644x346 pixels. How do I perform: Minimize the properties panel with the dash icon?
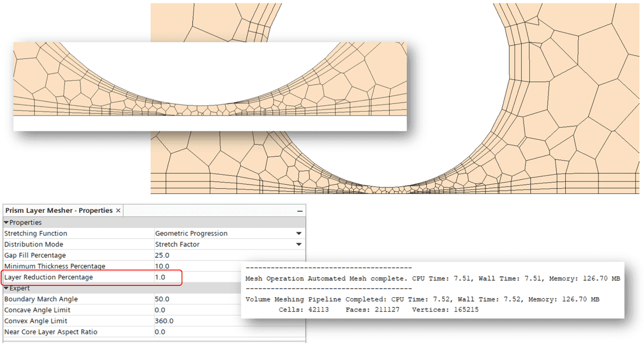(x=300, y=211)
